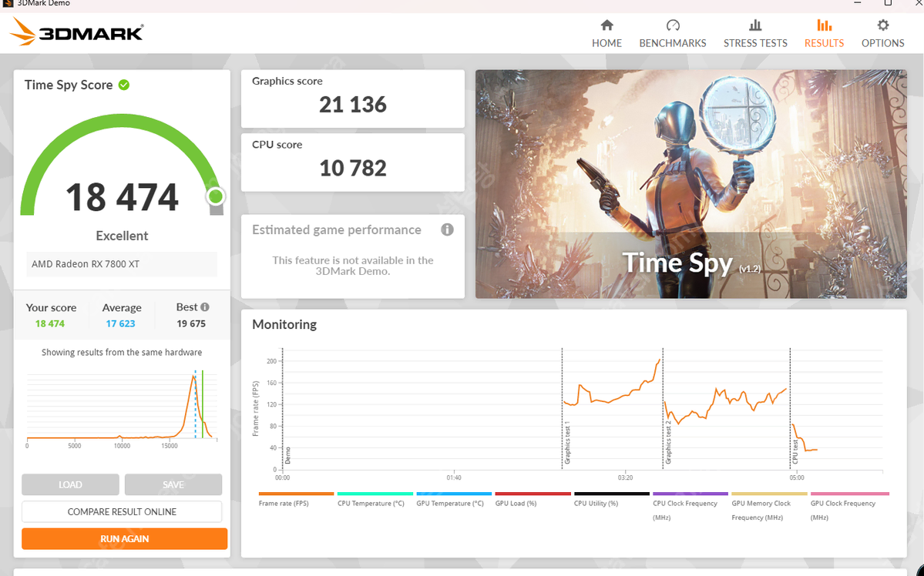924x576 pixels.
Task: Click the SAVE button
Action: coord(173,484)
